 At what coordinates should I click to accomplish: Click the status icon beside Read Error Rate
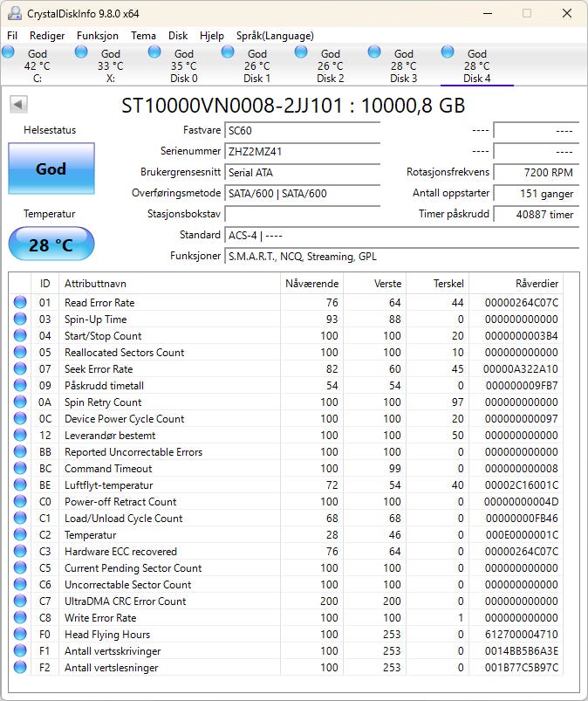click(20, 303)
